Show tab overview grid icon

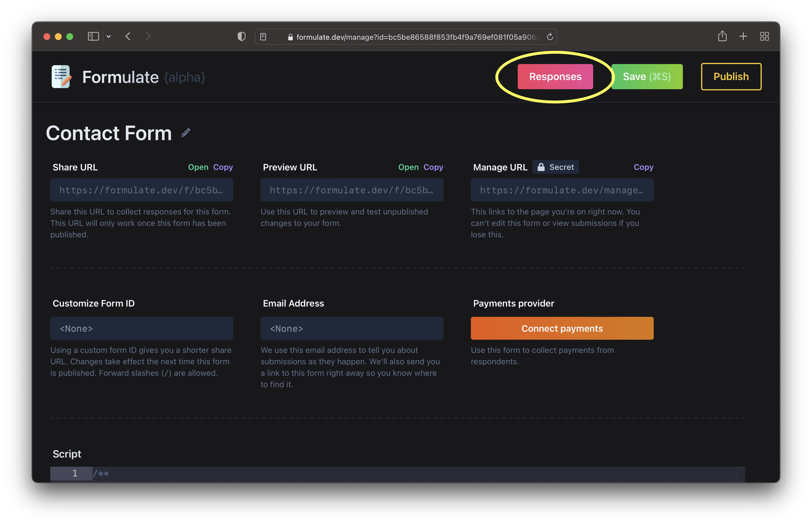[x=764, y=37]
